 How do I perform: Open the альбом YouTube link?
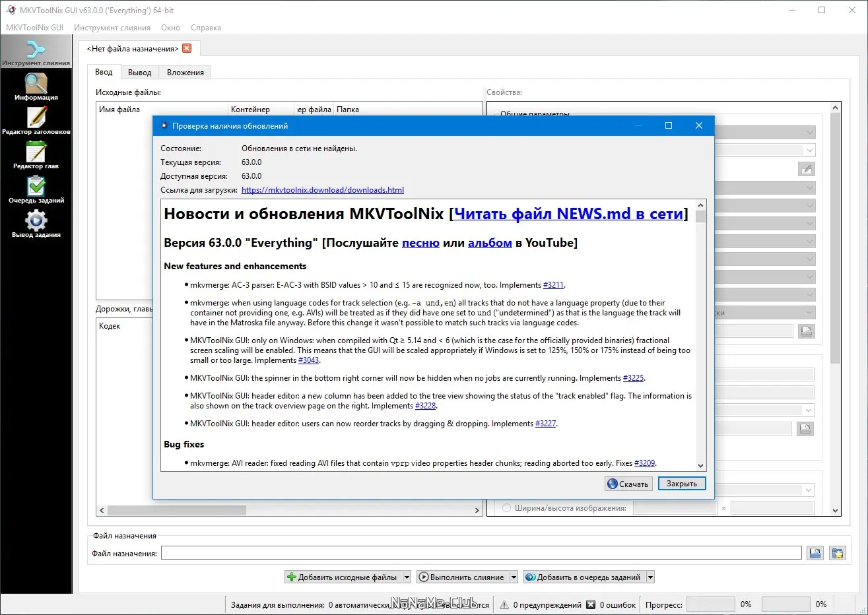(490, 243)
